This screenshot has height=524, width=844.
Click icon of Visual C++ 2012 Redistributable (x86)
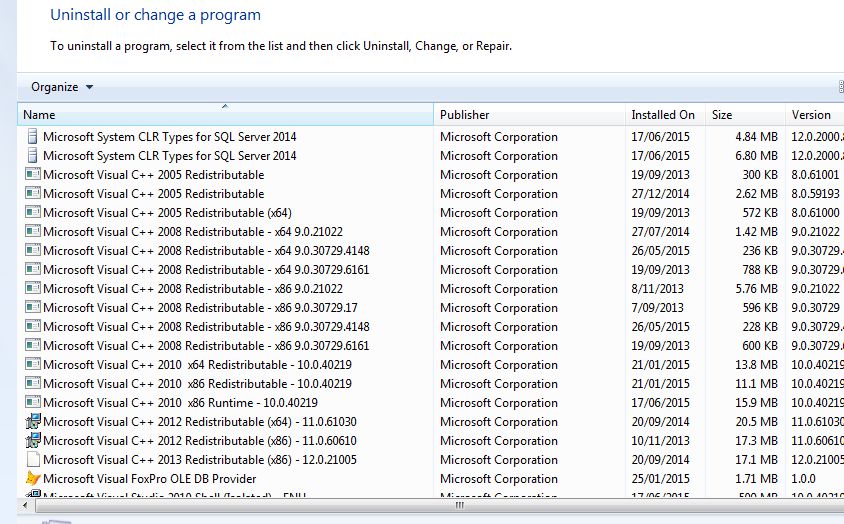(x=33, y=441)
